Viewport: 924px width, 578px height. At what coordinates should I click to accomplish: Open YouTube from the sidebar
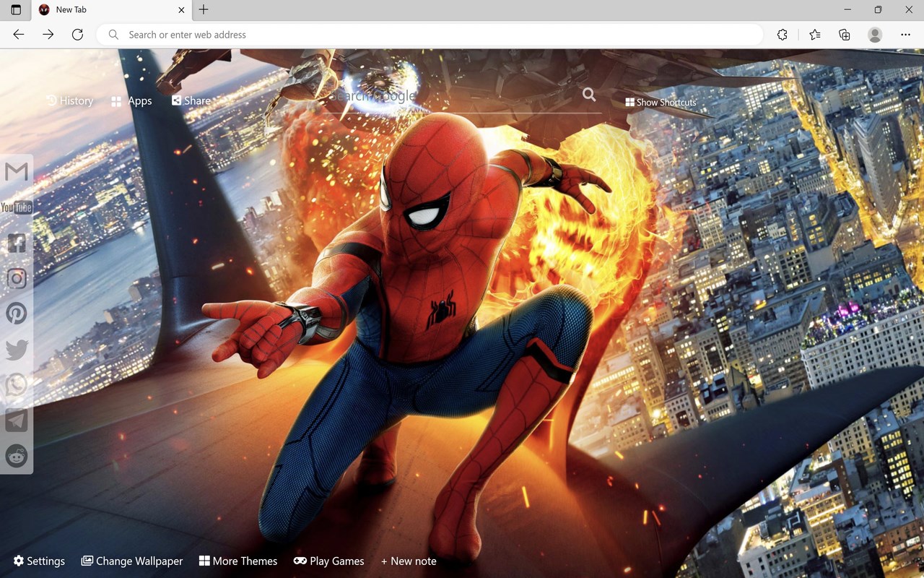point(17,207)
